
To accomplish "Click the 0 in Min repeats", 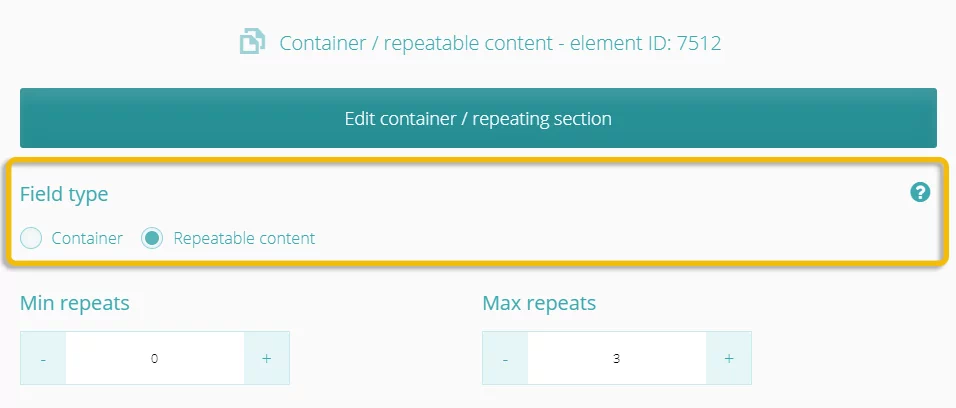I will pyautogui.click(x=155, y=359).
